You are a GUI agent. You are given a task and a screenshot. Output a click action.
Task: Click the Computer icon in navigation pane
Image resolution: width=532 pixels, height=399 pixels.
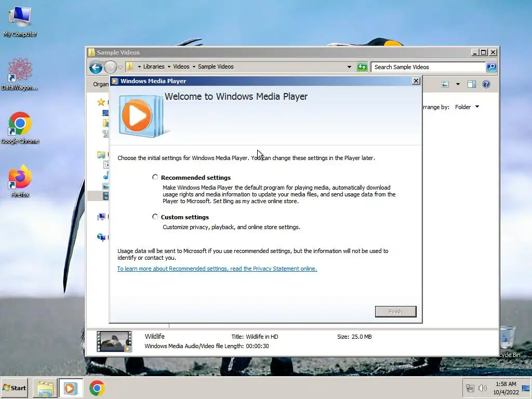click(101, 217)
